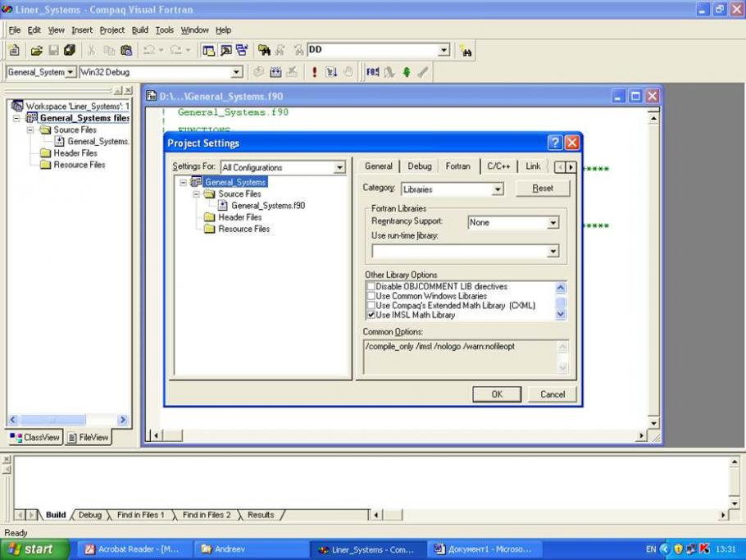Select the Compile toolbar icon
The width and height of the screenshot is (746, 560).
point(259,71)
